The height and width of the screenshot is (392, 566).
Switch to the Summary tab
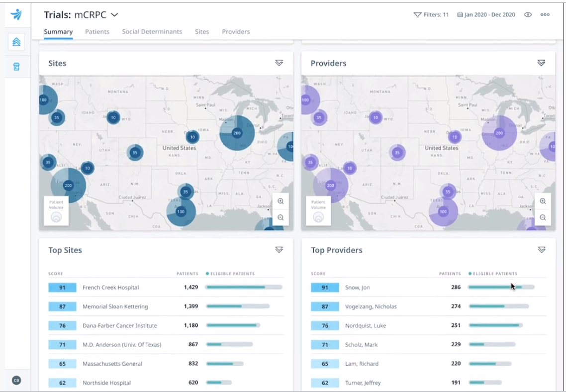(x=58, y=32)
